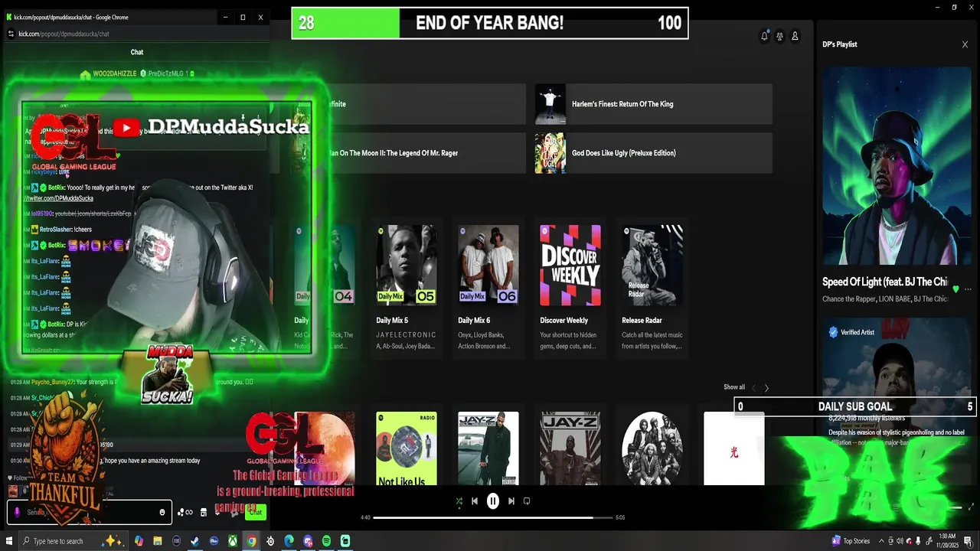Close the DP's Playlist panel
The width and height of the screenshot is (980, 551).
(965, 44)
